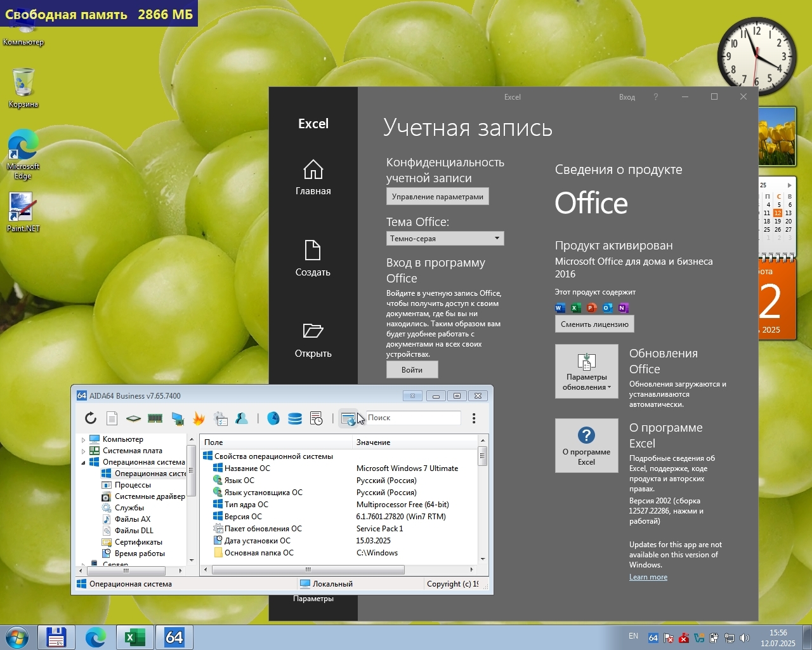Image resolution: width=812 pixels, height=650 pixels.
Task: Select the Дата установки ОС row
Action: coord(339,541)
